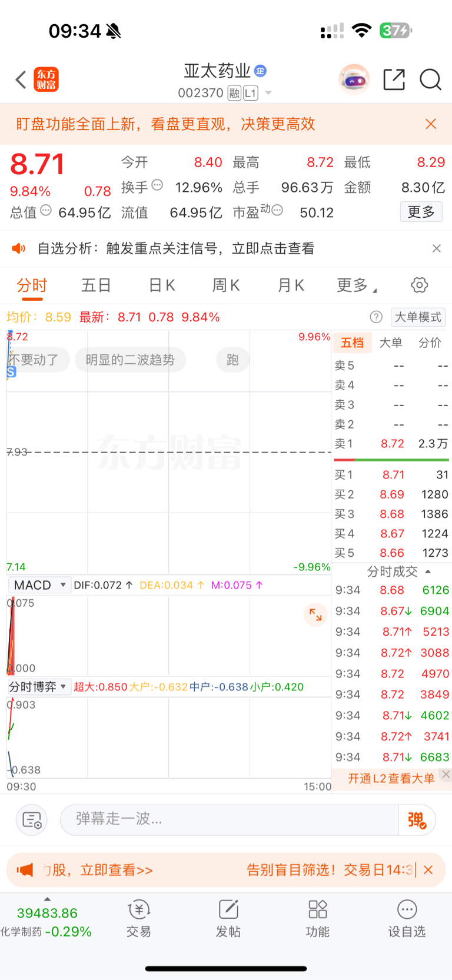The image size is (452, 980).
Task: Switch to 月K chart tab
Action: [291, 285]
